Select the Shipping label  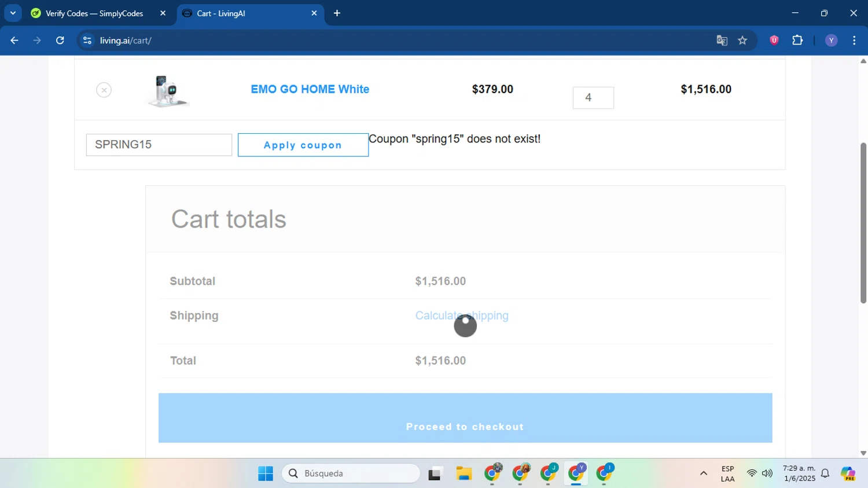(x=194, y=315)
